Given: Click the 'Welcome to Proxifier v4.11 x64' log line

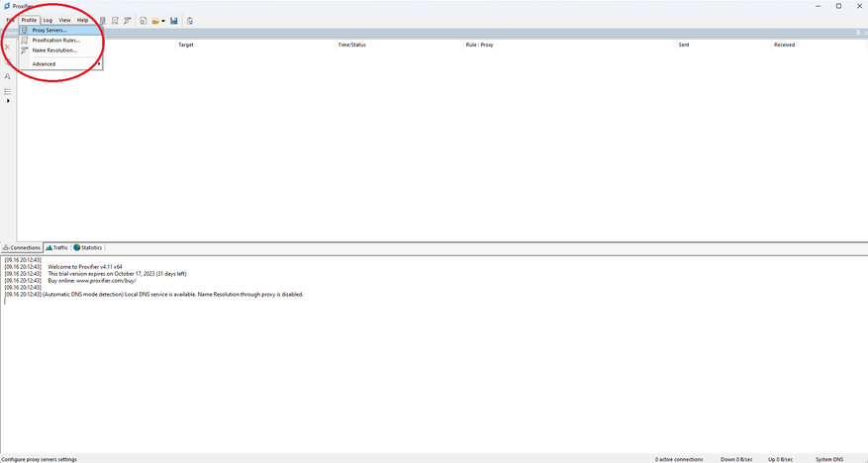Looking at the screenshot, I should (85, 267).
